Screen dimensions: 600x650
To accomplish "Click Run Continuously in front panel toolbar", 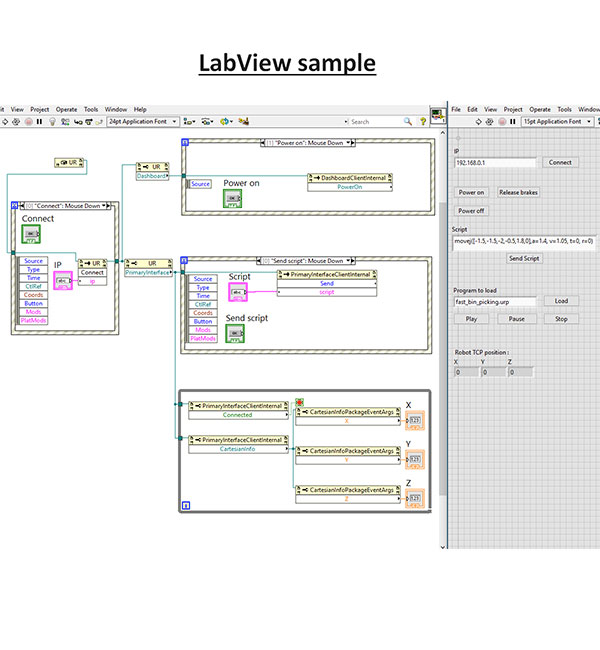I will tap(490, 121).
